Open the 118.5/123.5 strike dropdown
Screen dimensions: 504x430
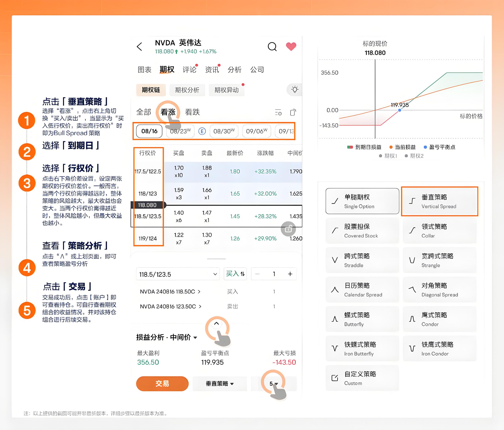coord(178,274)
